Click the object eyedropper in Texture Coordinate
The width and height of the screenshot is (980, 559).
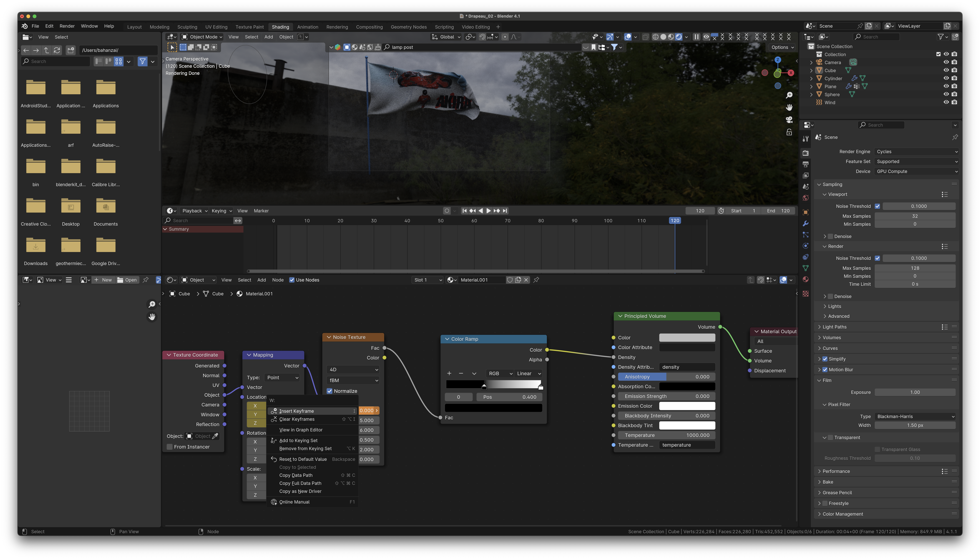(215, 436)
